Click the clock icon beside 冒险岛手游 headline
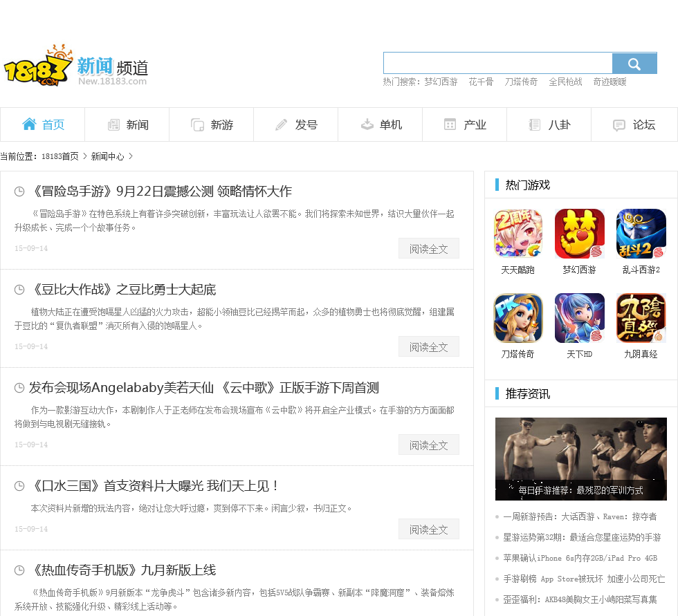The height and width of the screenshot is (616, 678). [x=19, y=192]
